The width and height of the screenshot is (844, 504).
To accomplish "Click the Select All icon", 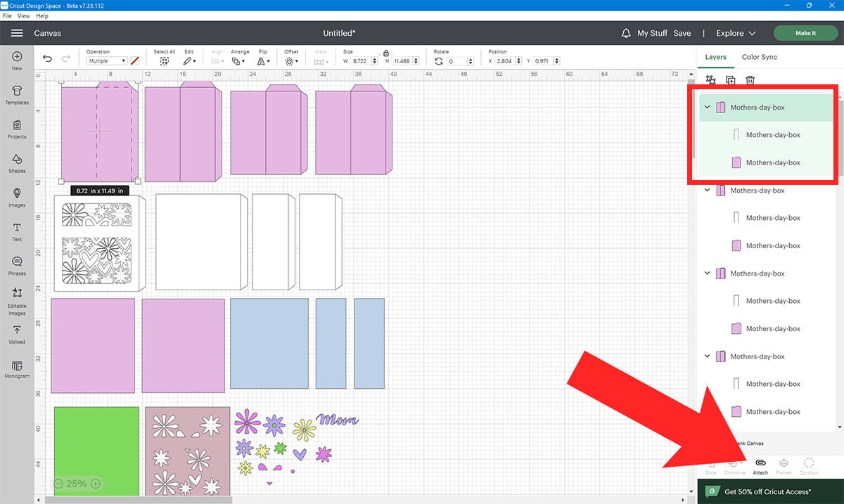I will (x=164, y=61).
